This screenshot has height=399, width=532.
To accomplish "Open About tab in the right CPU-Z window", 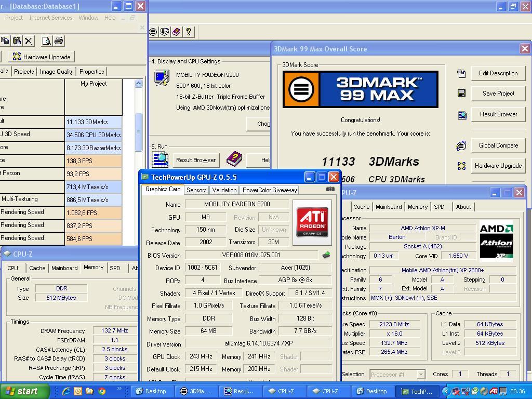I will coord(463,207).
